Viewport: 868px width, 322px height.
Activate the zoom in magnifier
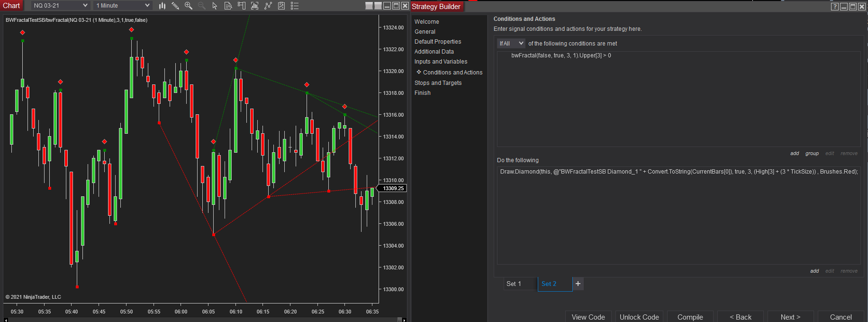(x=188, y=6)
